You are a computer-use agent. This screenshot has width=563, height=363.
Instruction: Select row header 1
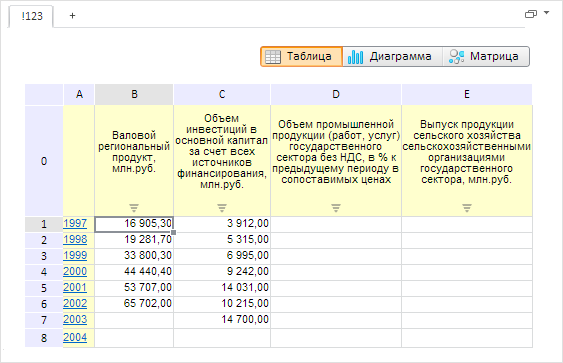44,224
